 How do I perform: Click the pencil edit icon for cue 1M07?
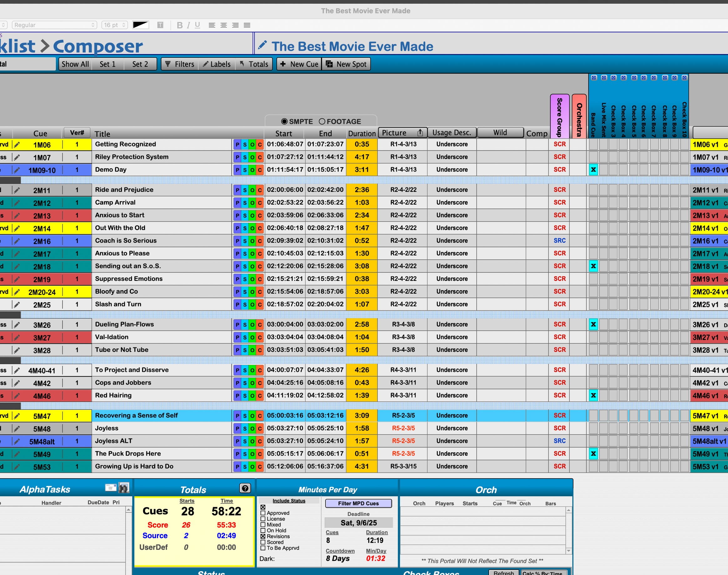pyautogui.click(x=17, y=157)
